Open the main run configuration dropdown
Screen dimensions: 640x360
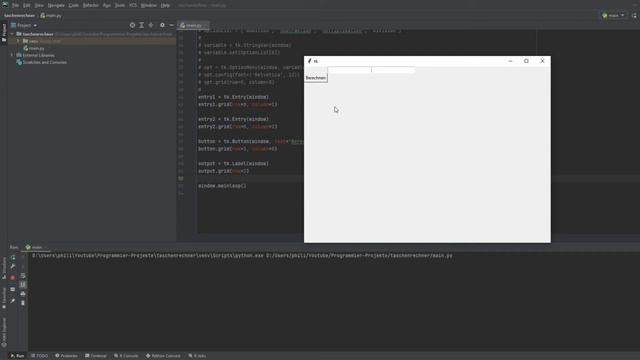[x=613, y=16]
